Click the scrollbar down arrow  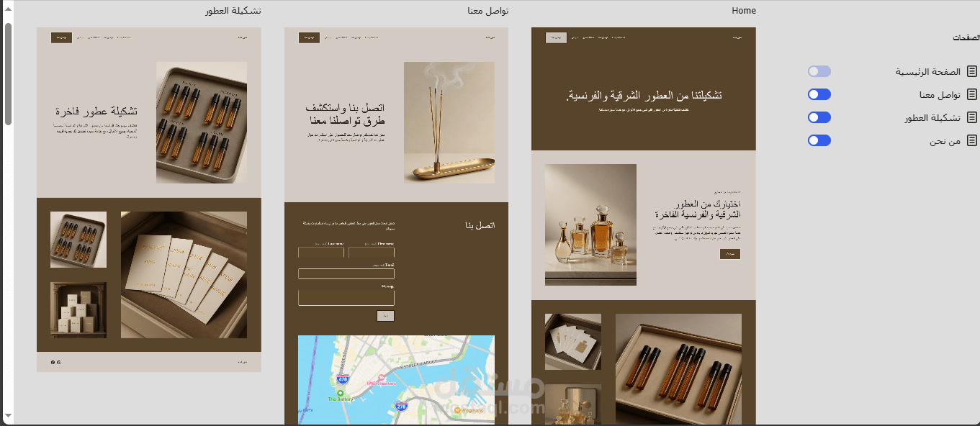pos(9,415)
